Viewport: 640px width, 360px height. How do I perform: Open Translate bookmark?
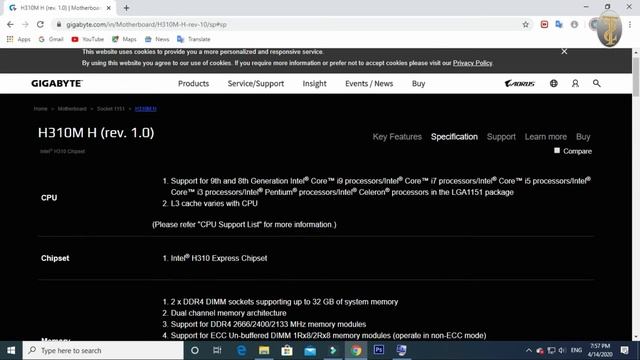pos(194,39)
